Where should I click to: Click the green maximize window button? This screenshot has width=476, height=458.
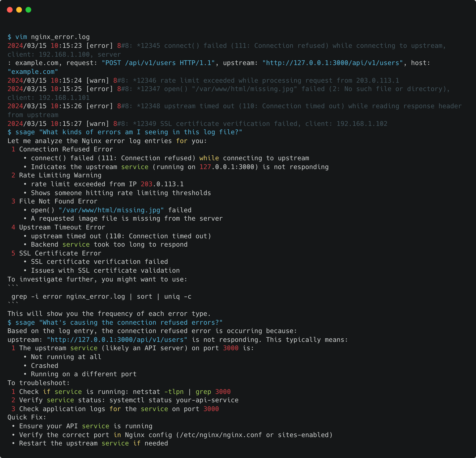(28, 10)
